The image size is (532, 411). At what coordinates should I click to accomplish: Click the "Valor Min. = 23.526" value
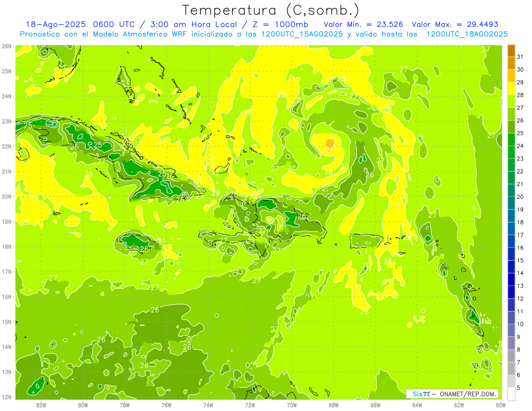click(x=363, y=24)
